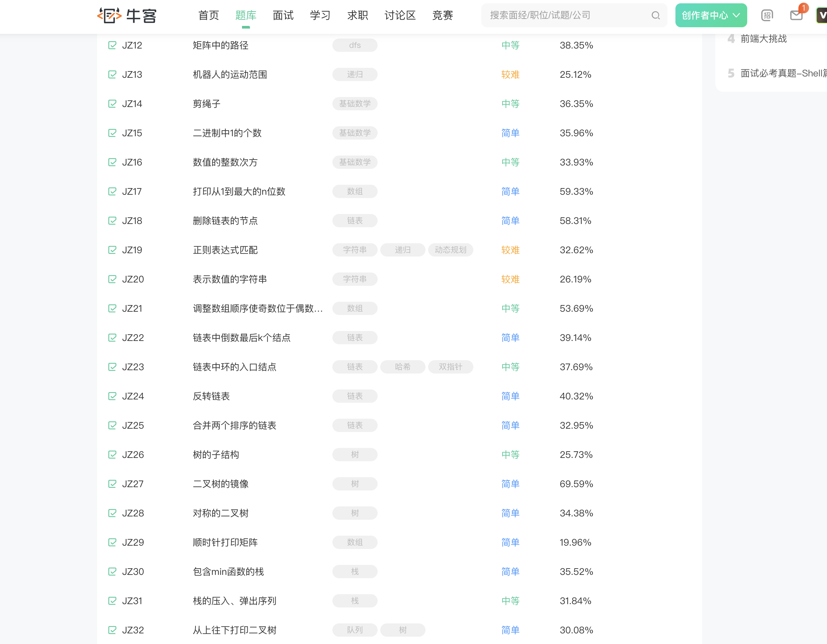Click the user avatar at top right

click(822, 16)
